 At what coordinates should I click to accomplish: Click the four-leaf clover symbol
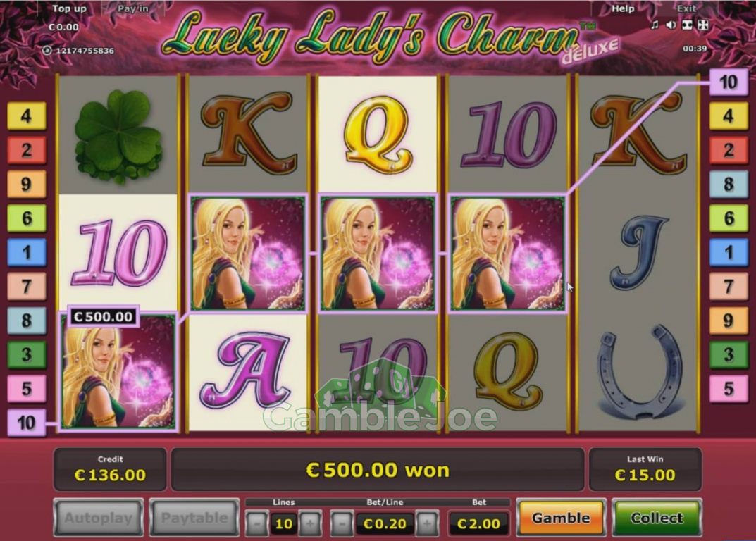tap(118, 135)
